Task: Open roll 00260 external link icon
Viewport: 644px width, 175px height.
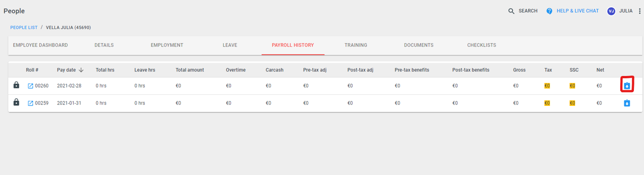Action: (30, 86)
